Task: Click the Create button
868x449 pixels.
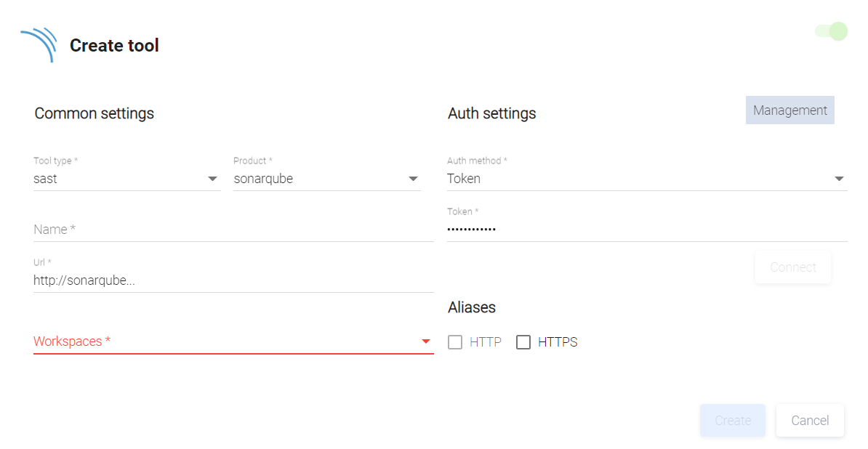Action: [732, 421]
